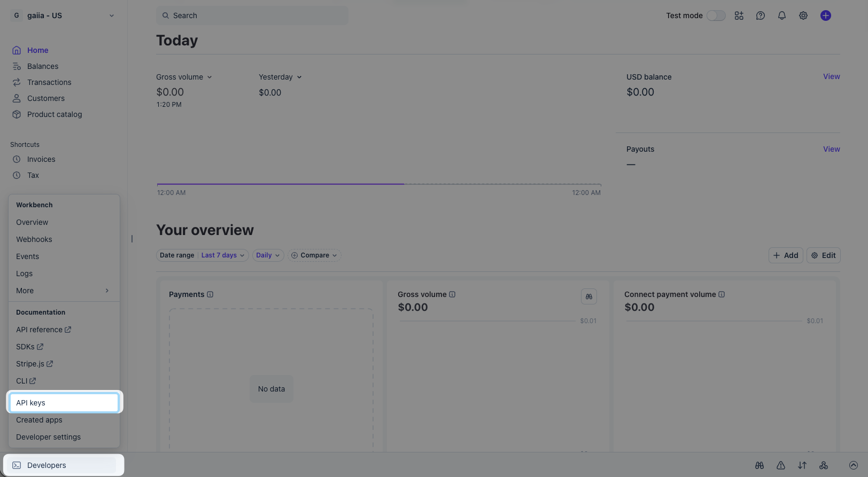This screenshot has height=477, width=868.
Task: Click the 'Your overview' heading
Action: pyautogui.click(x=205, y=230)
